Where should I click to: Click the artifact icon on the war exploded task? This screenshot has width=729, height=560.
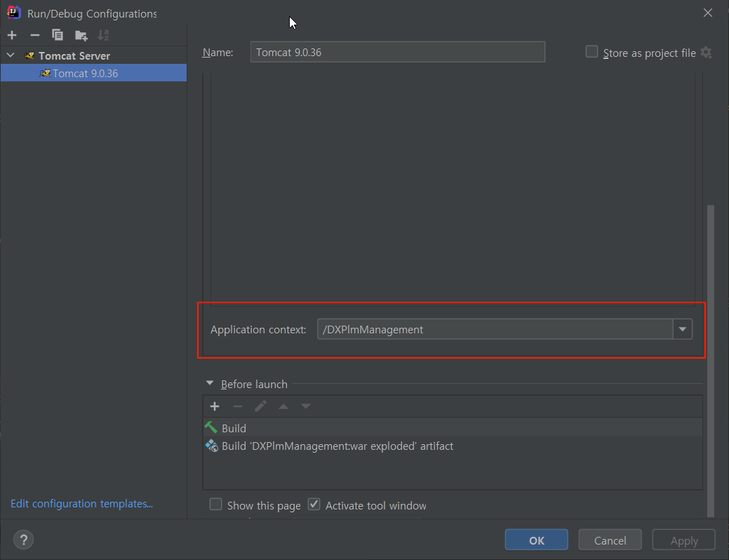[211, 446]
